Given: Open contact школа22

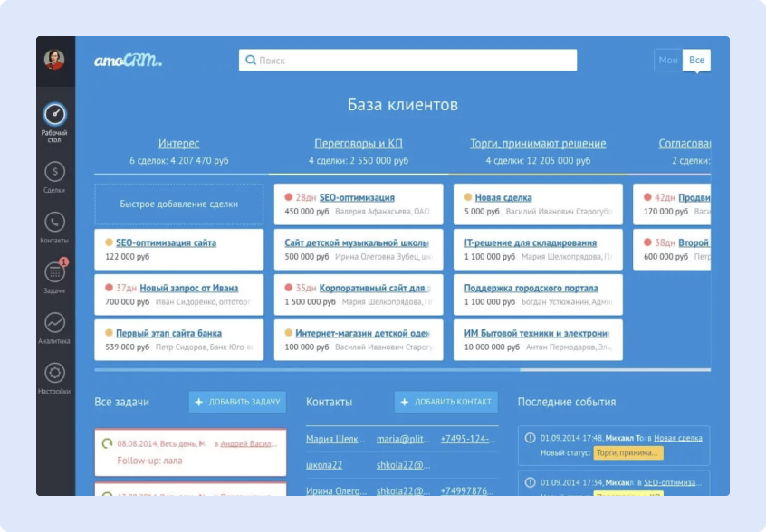Looking at the screenshot, I should tap(324, 465).
